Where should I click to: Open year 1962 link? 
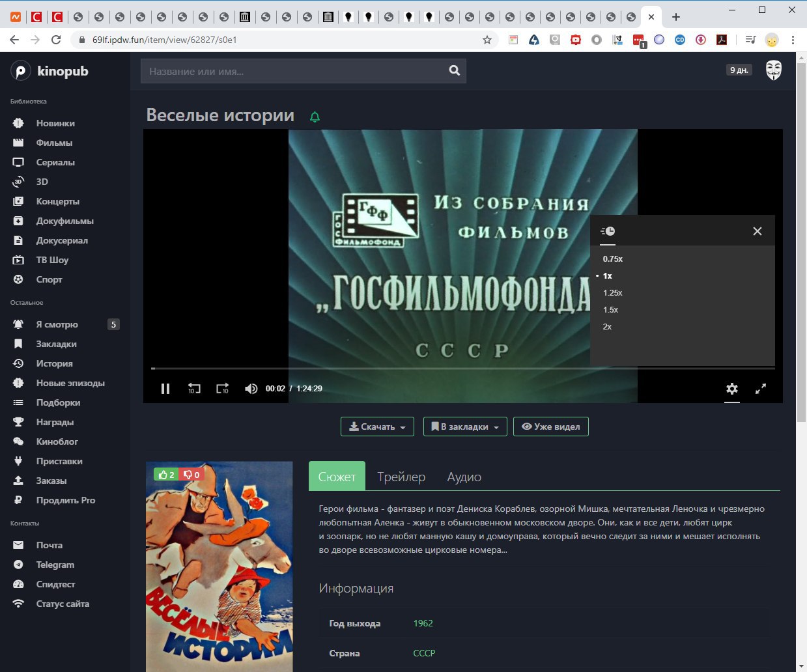click(423, 623)
